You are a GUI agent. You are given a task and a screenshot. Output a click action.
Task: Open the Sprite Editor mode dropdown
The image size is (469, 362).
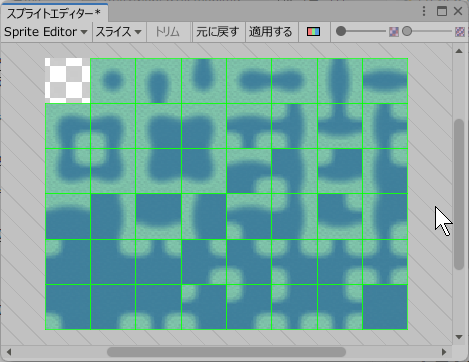click(46, 32)
